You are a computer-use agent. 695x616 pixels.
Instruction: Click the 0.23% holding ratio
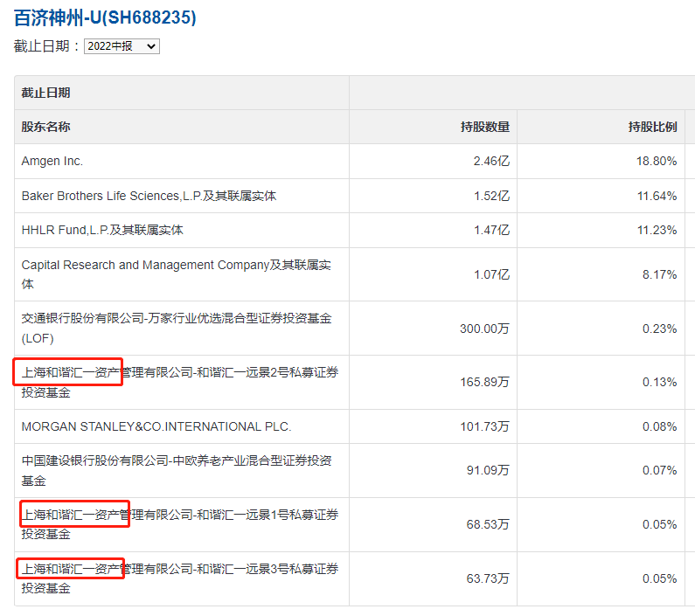click(x=659, y=329)
